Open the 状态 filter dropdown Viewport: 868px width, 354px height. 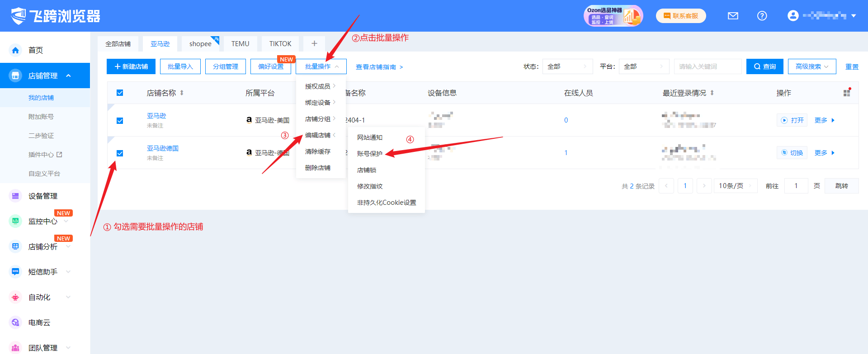pos(567,66)
